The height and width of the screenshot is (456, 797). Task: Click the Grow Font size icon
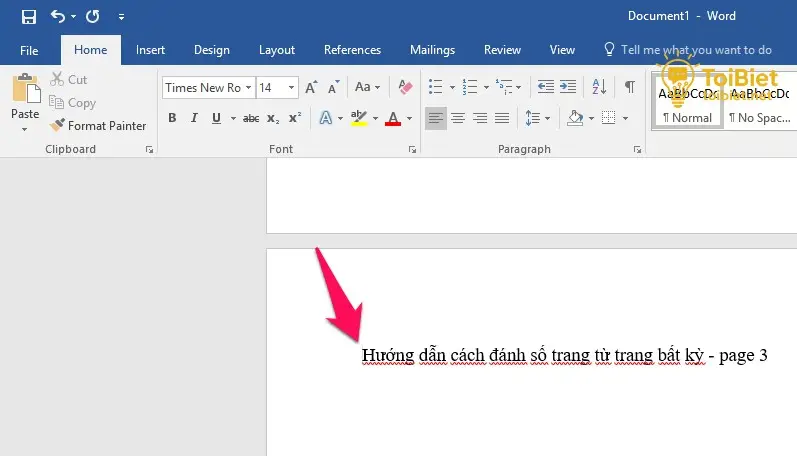[311, 87]
